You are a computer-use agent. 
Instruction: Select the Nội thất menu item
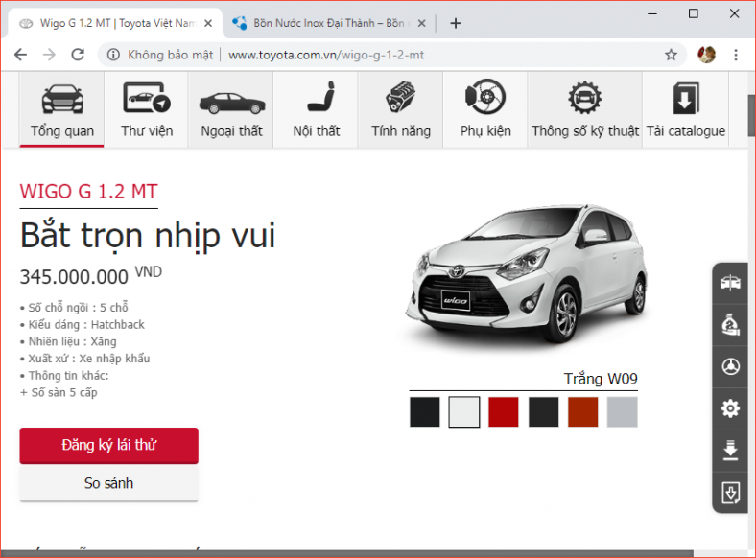tap(316, 110)
